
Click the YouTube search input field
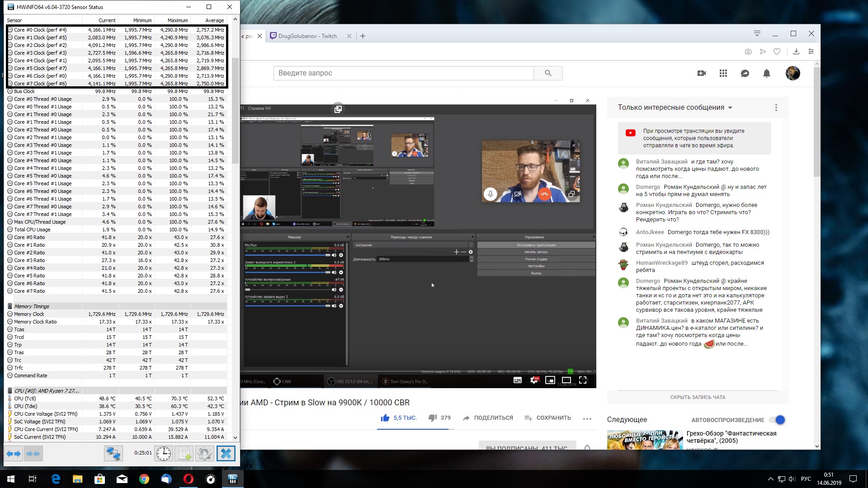pos(403,73)
